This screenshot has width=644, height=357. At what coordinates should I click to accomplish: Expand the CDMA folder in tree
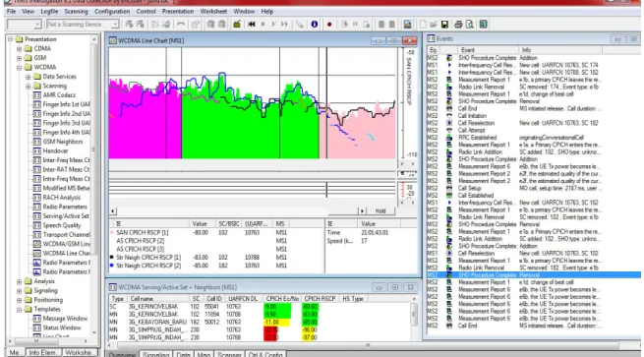pos(19,48)
